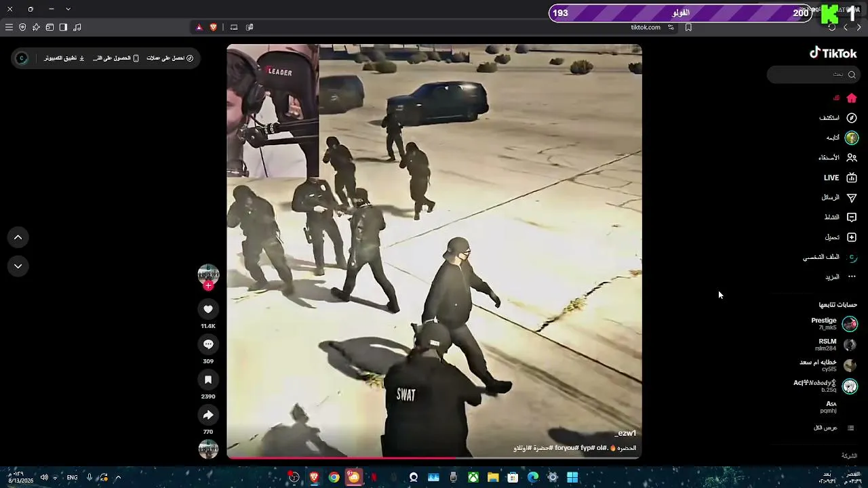The width and height of the screenshot is (868, 488).
Task: Click the desktop app download button
Action: tap(64, 58)
